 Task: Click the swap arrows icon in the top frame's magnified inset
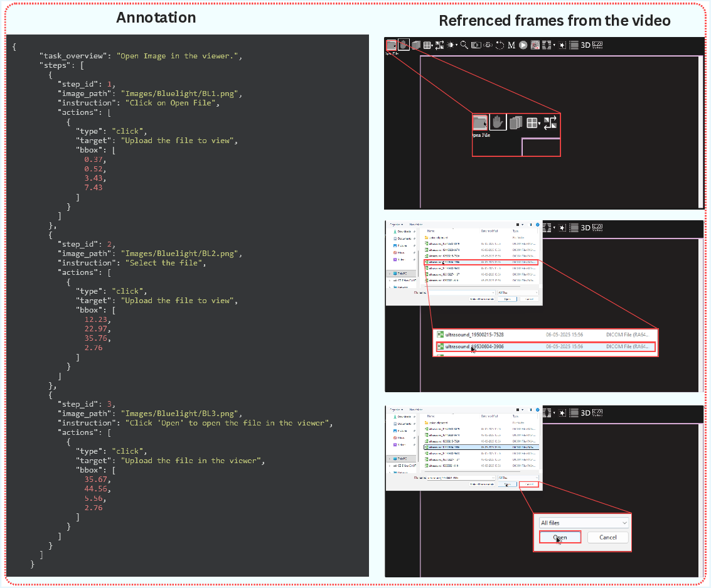pos(550,123)
